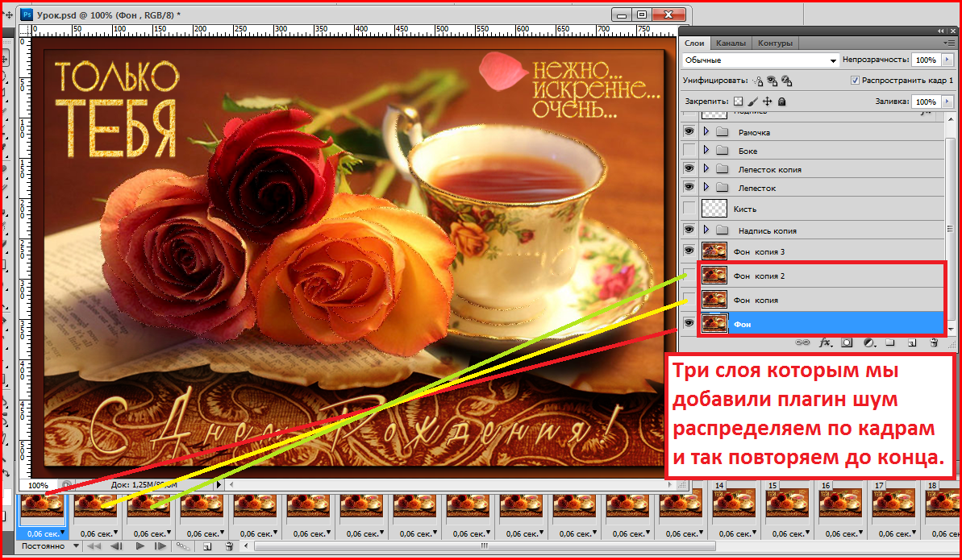Duplicate the selected animation frame

[x=207, y=545]
